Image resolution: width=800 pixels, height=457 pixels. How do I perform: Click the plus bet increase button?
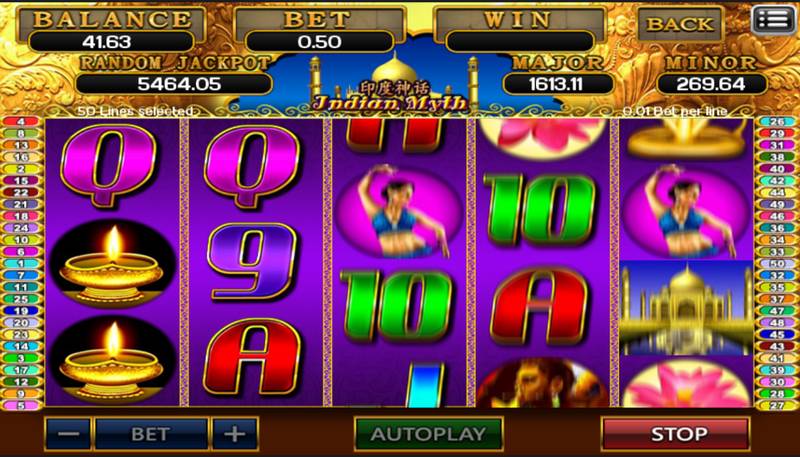tap(235, 434)
